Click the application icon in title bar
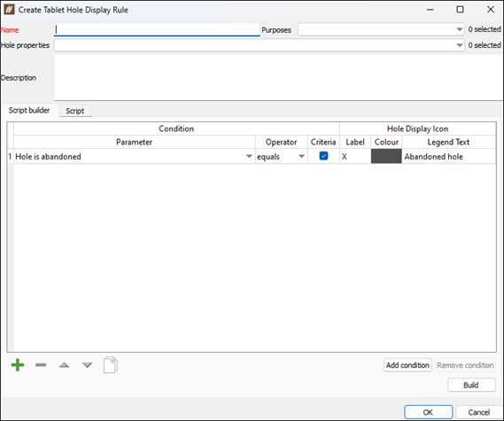This screenshot has width=504, height=421. [x=9, y=10]
